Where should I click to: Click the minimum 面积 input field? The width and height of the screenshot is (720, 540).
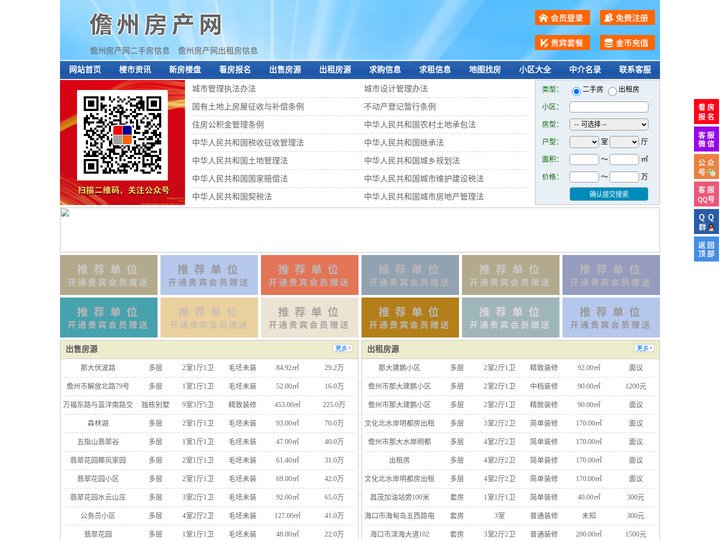[x=584, y=159]
